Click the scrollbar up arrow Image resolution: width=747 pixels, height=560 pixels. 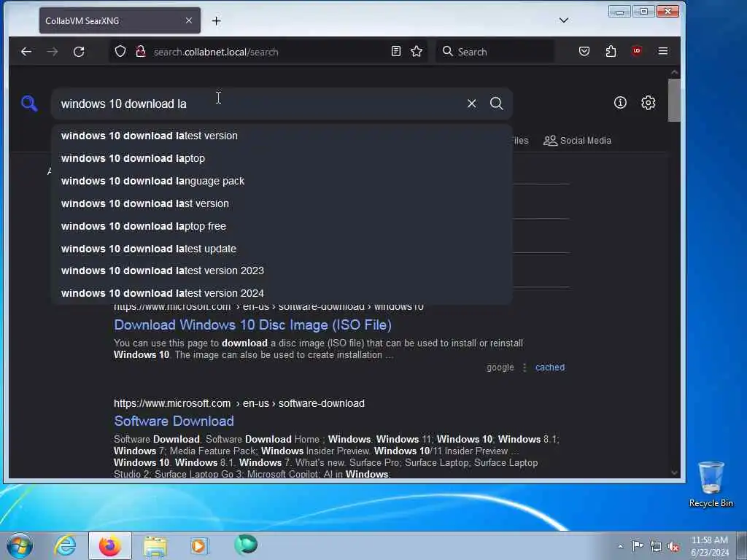pyautogui.click(x=674, y=72)
